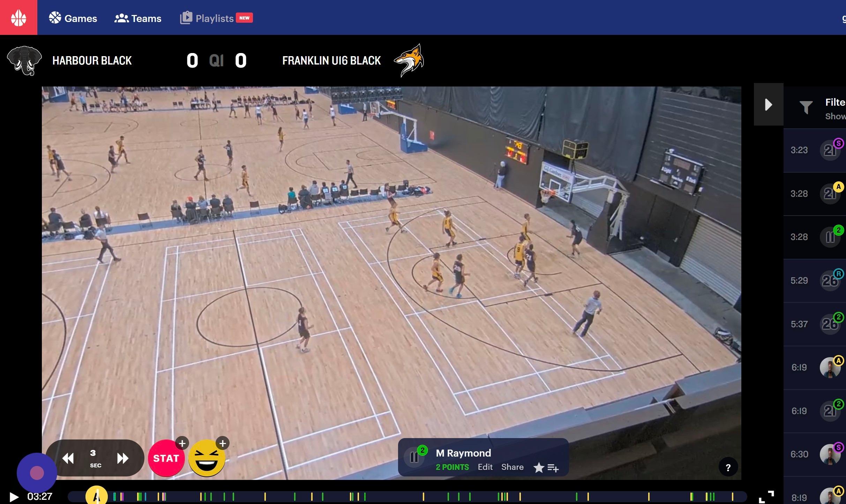The height and width of the screenshot is (504, 846).
Task: Click Edit on M Raymond's highlight
Action: (x=485, y=467)
